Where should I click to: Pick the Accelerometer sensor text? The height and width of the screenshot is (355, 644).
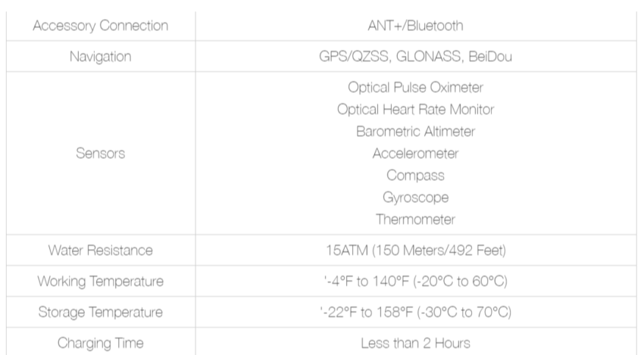pos(415,153)
